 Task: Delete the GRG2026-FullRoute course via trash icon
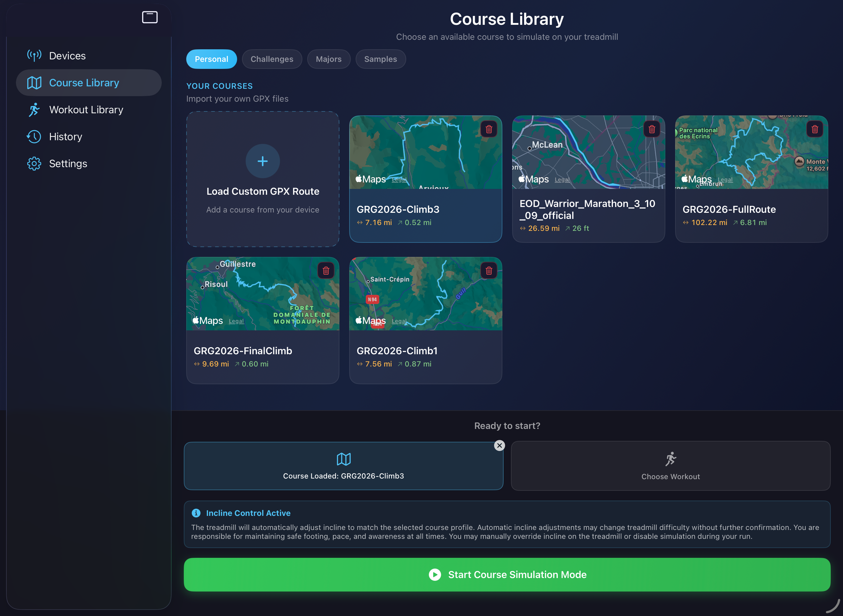pos(815,129)
